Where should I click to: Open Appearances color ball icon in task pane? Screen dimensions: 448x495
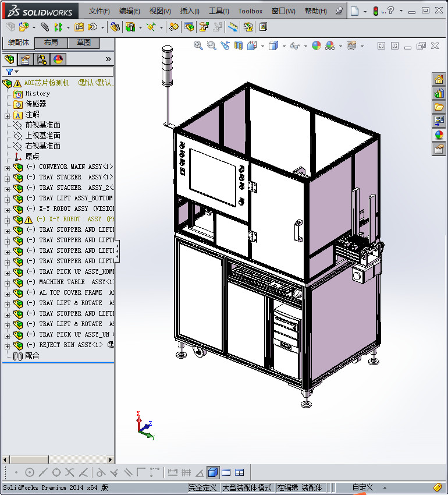[439, 135]
